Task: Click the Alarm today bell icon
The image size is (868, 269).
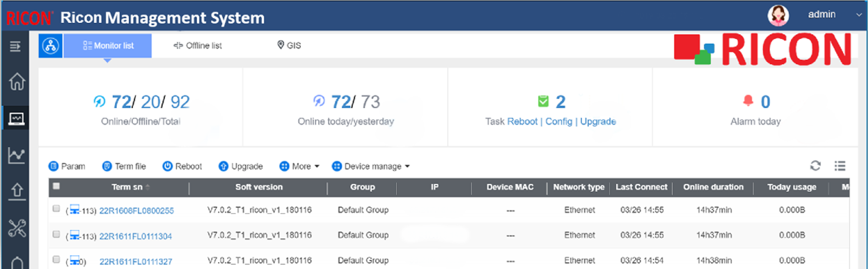Action: click(748, 101)
